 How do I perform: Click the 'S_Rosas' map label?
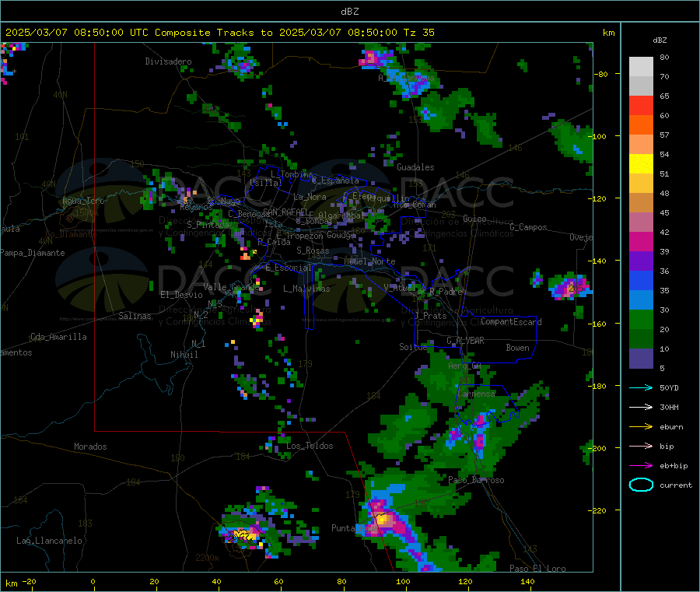pyautogui.click(x=313, y=250)
